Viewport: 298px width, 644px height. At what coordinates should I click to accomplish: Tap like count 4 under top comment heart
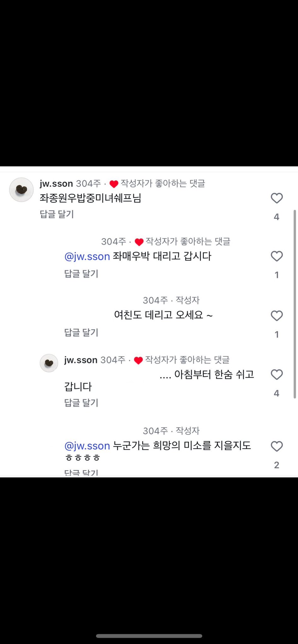coord(277,217)
